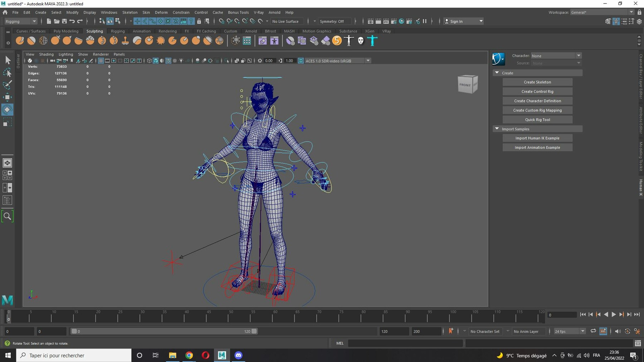
Task: Click the Stamp sculpt tool icon
Action: click(x=125, y=41)
